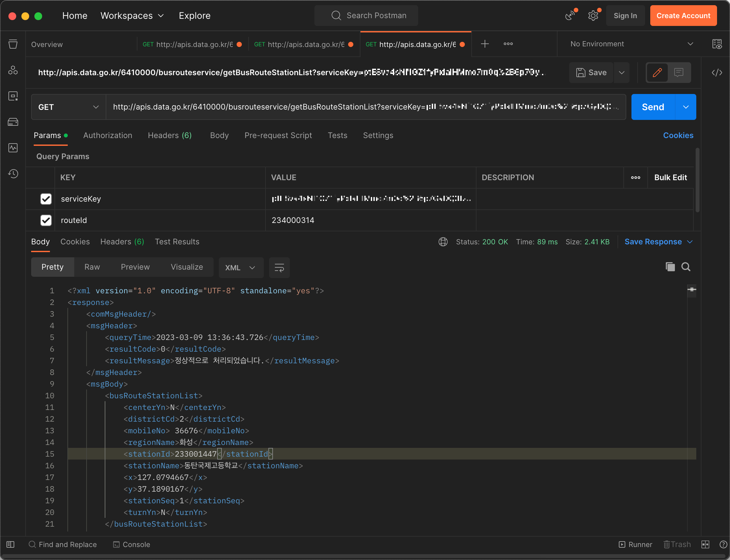Click the params table vertical scrollbar
The height and width of the screenshot is (560, 730).
click(x=697, y=180)
